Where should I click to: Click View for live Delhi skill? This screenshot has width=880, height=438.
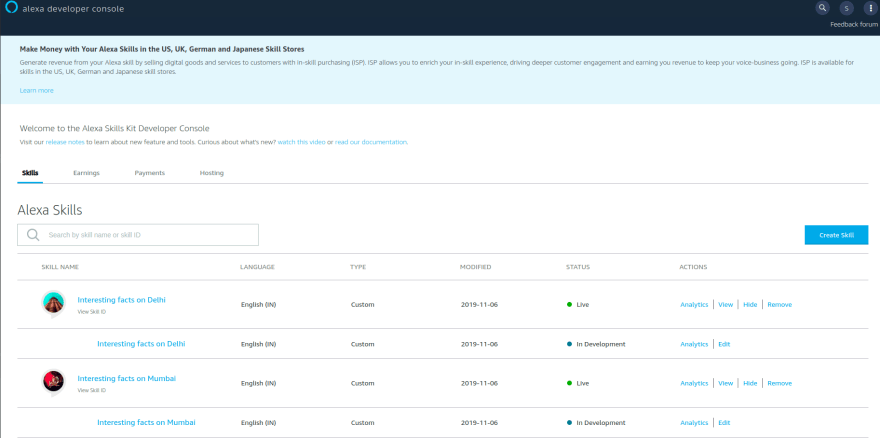tap(726, 305)
